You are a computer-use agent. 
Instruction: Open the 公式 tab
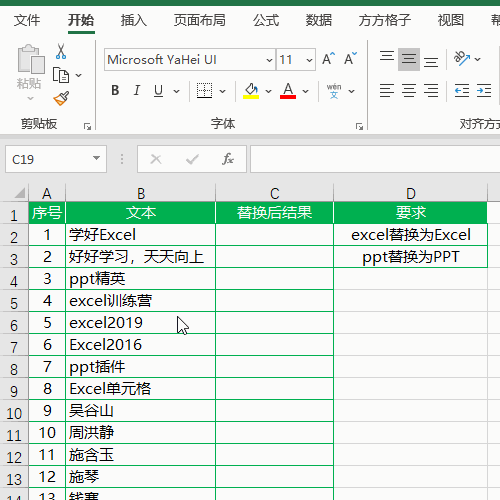pyautogui.click(x=266, y=20)
